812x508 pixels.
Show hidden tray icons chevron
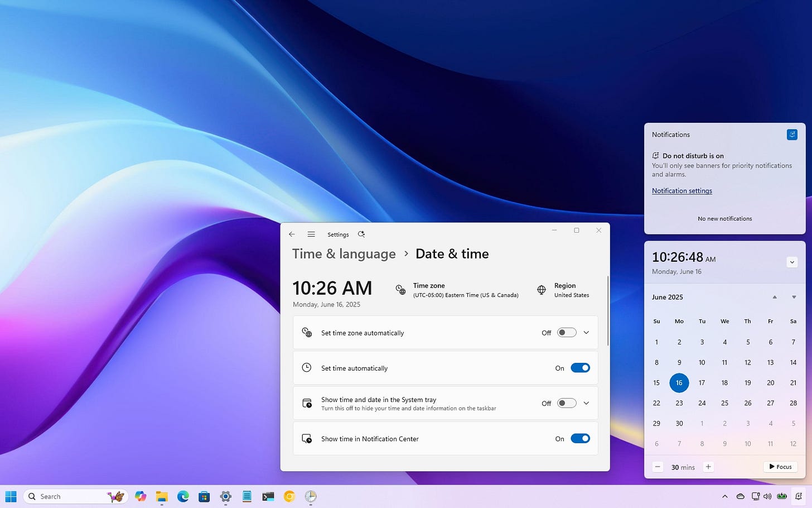[x=724, y=496]
